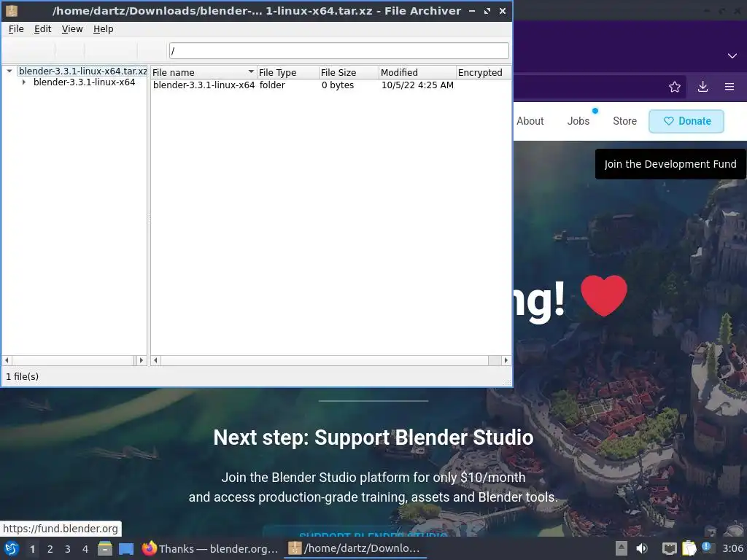Click the '0 bytes' file size cell
Screen dimensions: 747x560
(x=338, y=85)
